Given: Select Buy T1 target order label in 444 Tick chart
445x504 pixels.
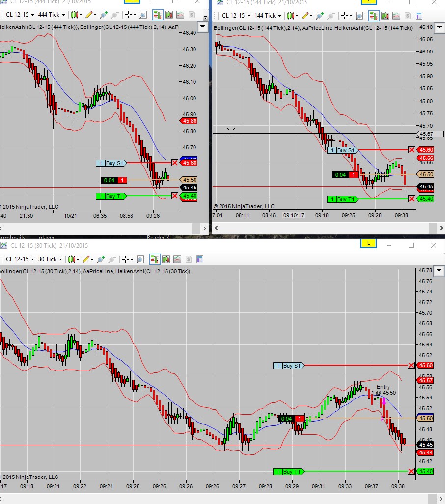Looking at the screenshot, I should coord(111,196).
